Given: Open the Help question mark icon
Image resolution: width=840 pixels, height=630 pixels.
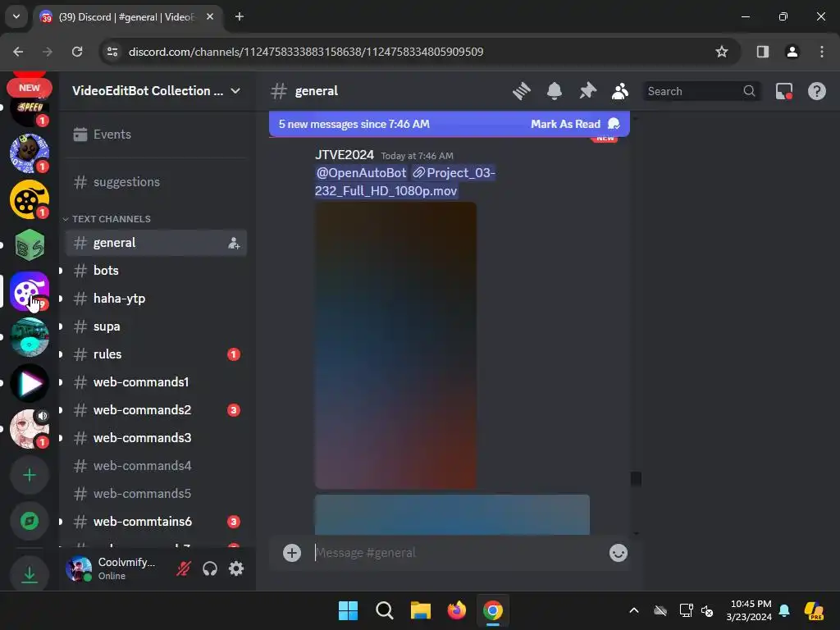Looking at the screenshot, I should click(817, 91).
